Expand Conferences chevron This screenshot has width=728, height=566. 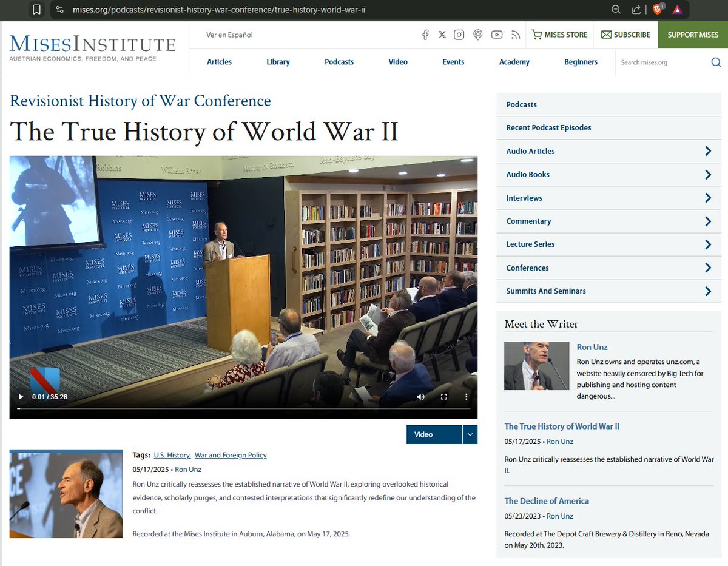point(708,268)
